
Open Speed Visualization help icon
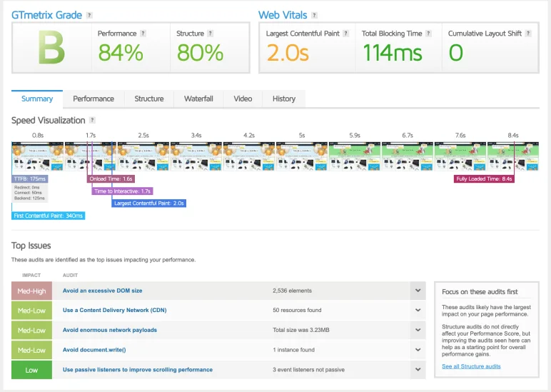[x=92, y=120]
